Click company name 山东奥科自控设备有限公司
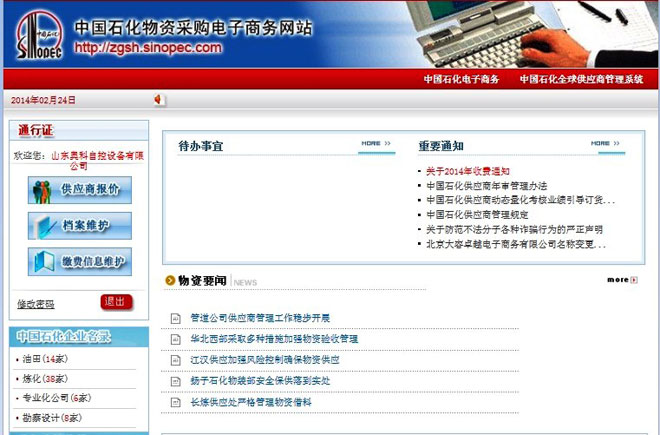This screenshot has width=660, height=435. click(97, 160)
